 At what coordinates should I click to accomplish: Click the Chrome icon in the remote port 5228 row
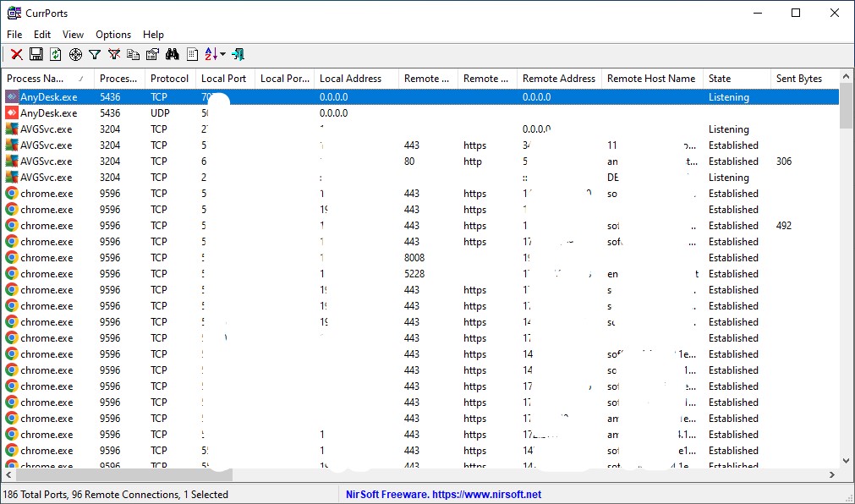click(12, 274)
